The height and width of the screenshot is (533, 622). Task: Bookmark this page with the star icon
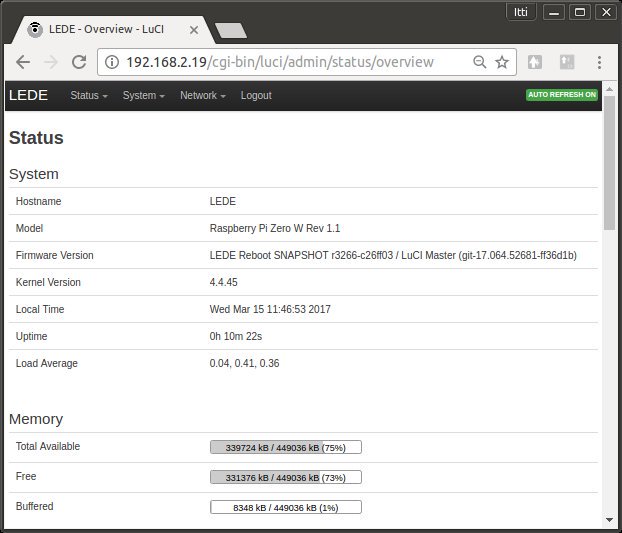tap(502, 62)
